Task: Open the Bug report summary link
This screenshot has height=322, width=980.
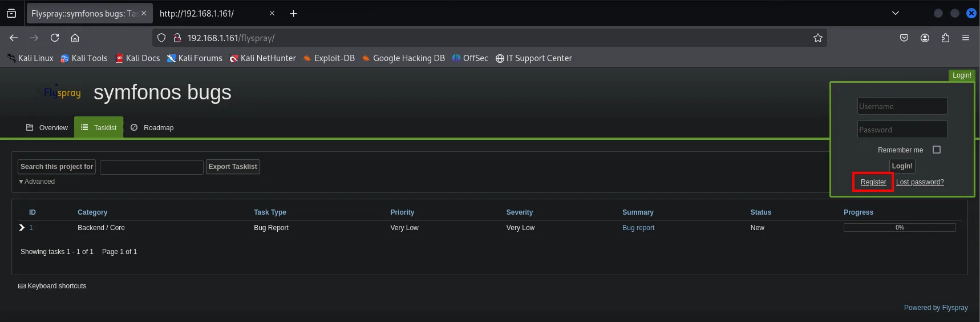Action: pyautogui.click(x=638, y=228)
